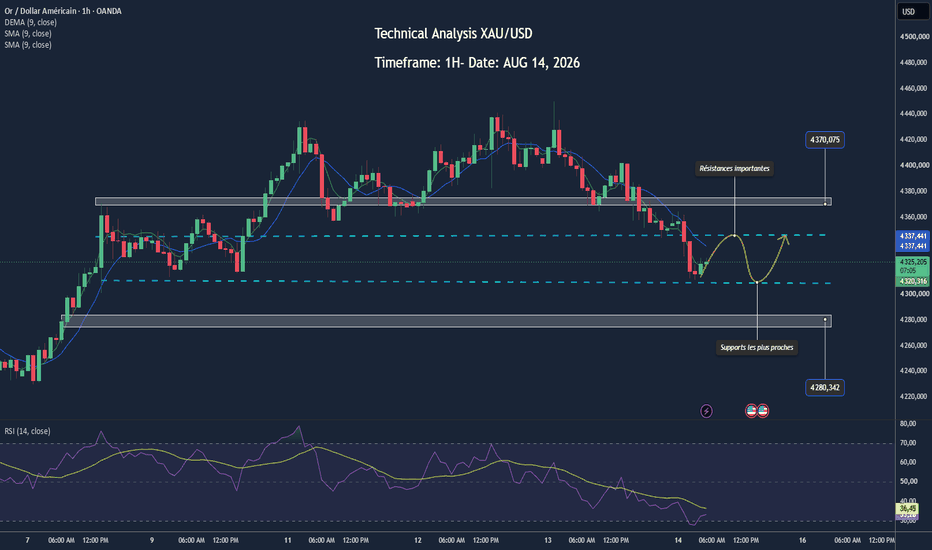This screenshot has height=550, width=932.
Task: Click the 4480,000 price axis label
Action: (914, 62)
